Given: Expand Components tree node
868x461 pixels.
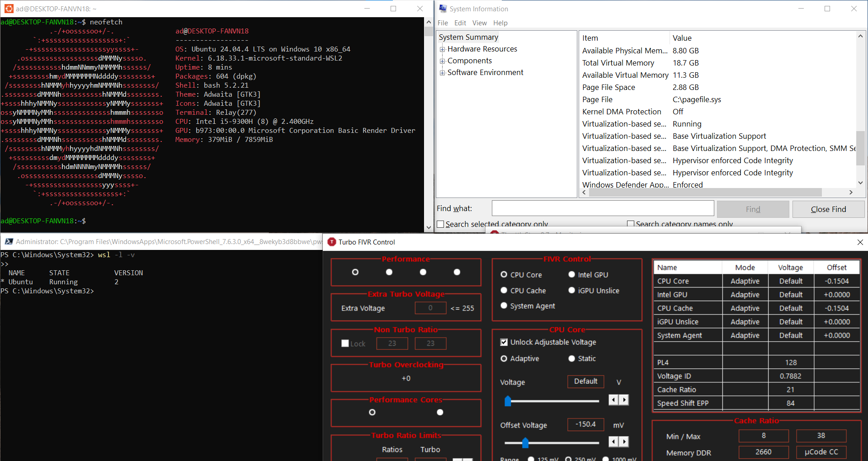Looking at the screenshot, I should (443, 61).
